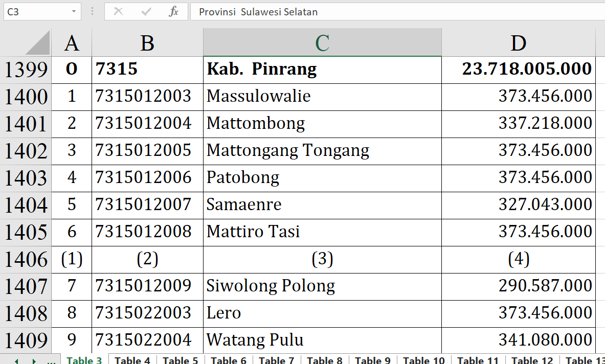605x364 pixels.
Task: Click the Select All corner triangle
Action: click(38, 43)
